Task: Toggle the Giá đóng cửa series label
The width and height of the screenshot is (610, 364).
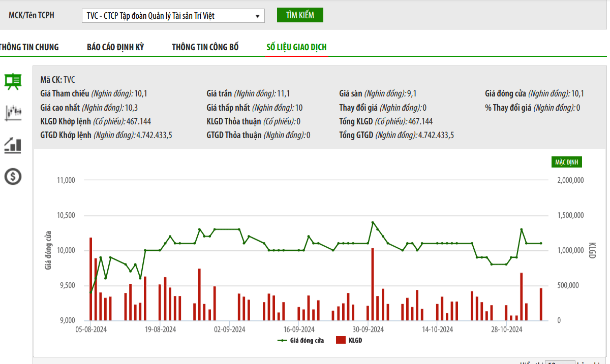Action: (307, 341)
